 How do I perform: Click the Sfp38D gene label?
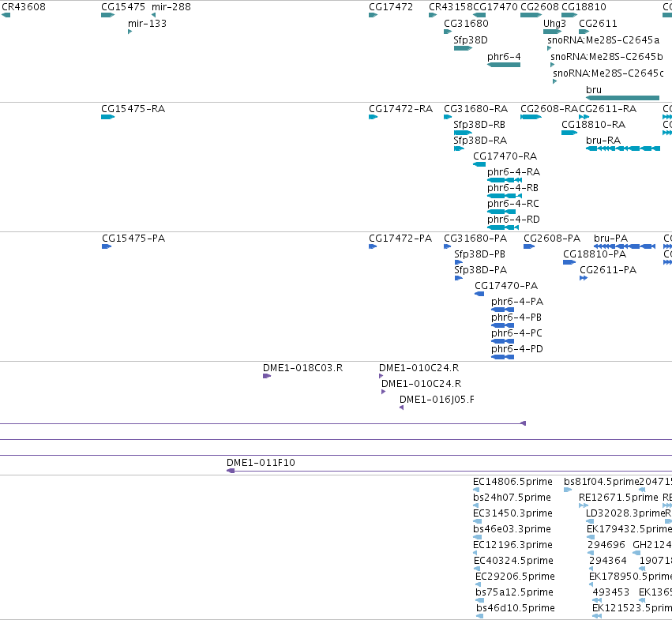click(471, 39)
